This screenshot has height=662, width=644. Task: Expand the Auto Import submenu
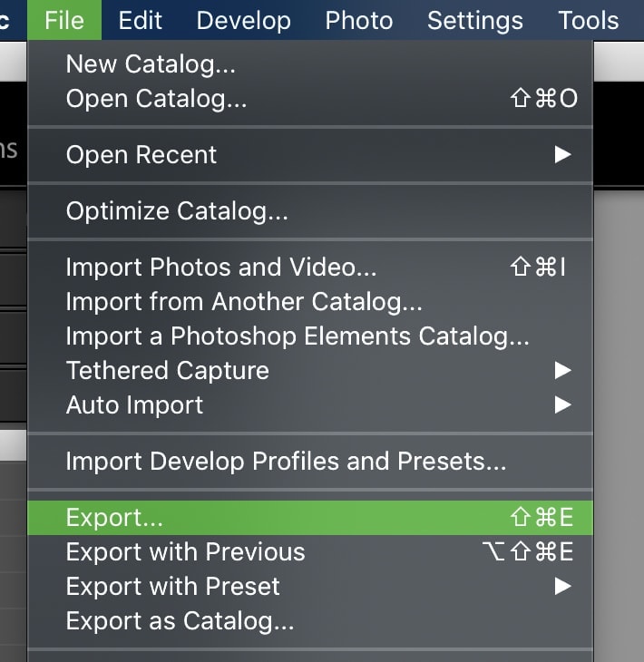[310, 404]
